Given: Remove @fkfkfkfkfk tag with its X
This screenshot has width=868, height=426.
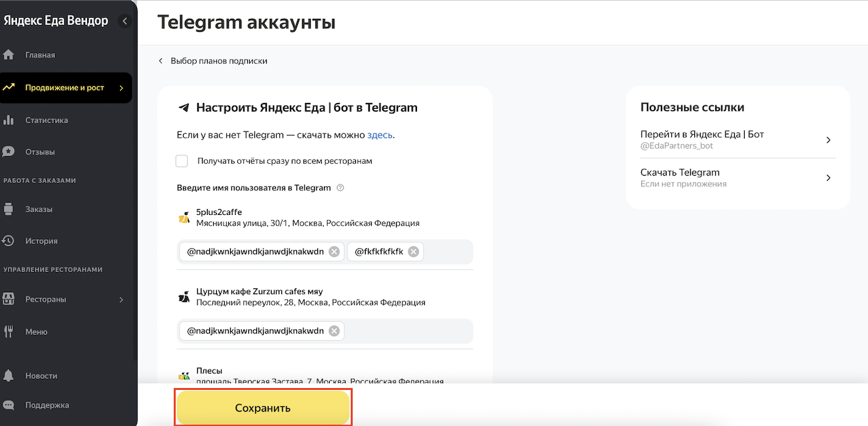Looking at the screenshot, I should pyautogui.click(x=414, y=251).
